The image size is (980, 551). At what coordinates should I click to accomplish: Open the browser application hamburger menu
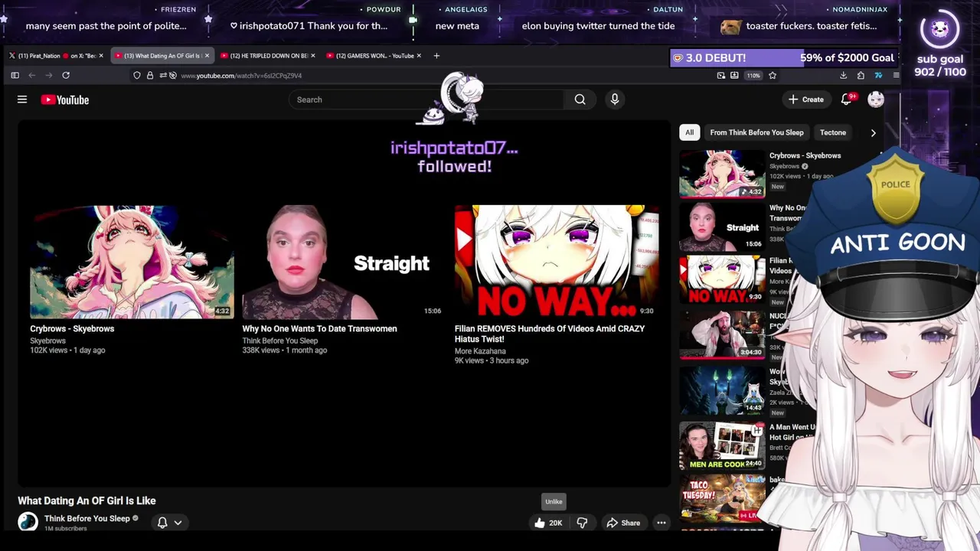coord(896,75)
